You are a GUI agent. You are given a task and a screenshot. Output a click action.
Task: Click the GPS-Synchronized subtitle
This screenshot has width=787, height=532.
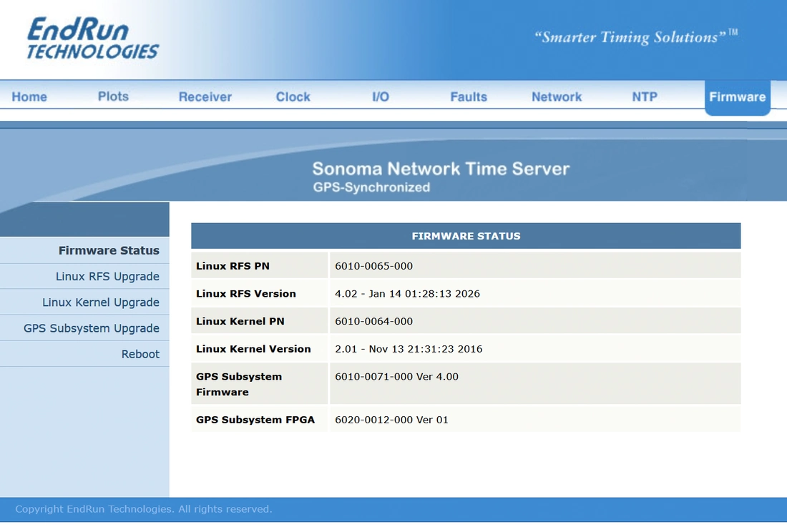point(371,187)
